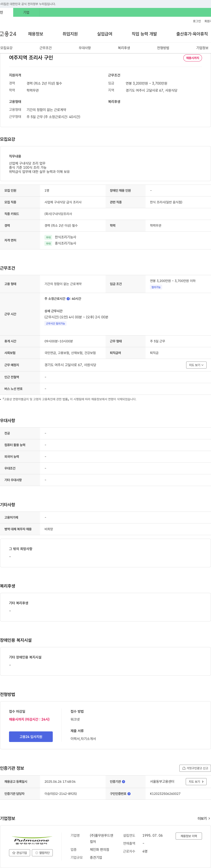The width and height of the screenshot is (211, 868).
Task: Click 한식 조리사(일반 음식점) related job text
Action: pos(166,202)
